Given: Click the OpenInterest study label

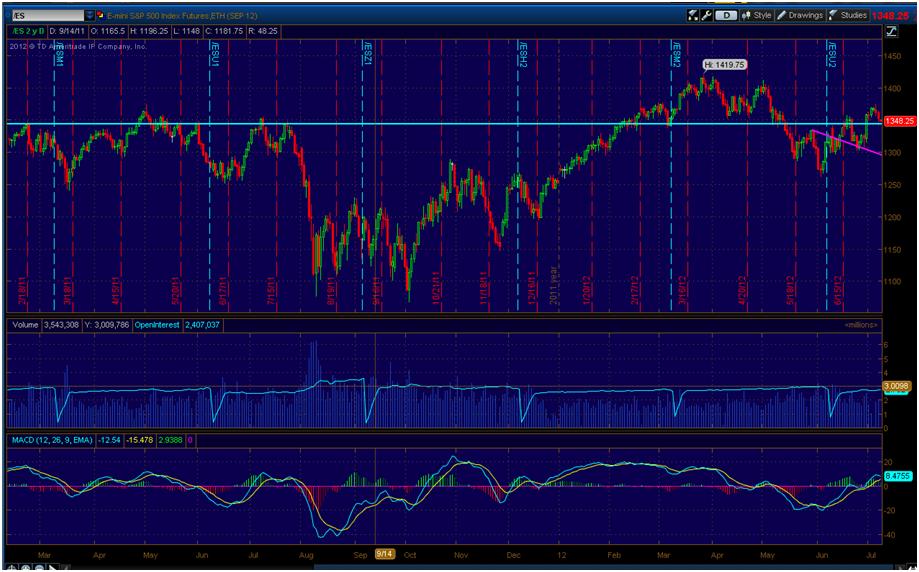Looking at the screenshot, I should click(157, 325).
